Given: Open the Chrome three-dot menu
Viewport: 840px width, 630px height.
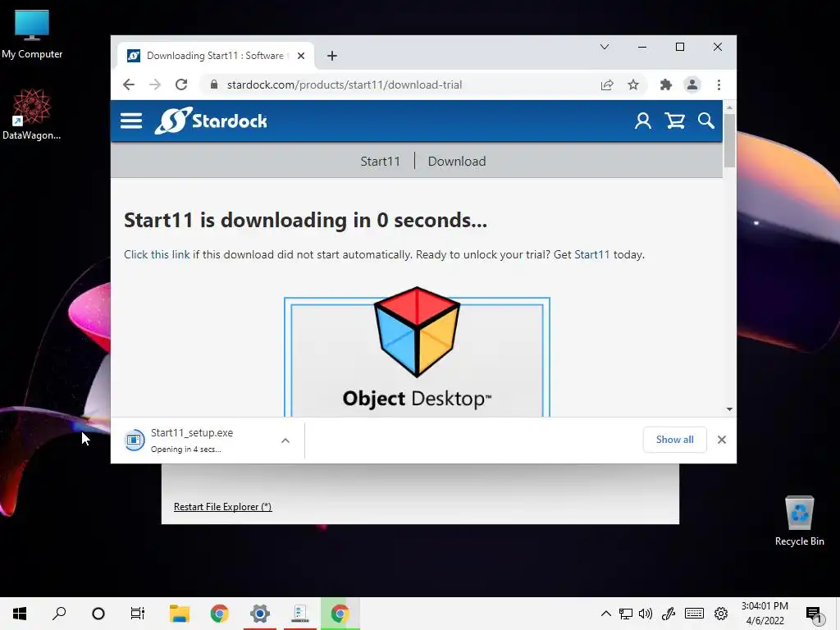Looking at the screenshot, I should (719, 84).
